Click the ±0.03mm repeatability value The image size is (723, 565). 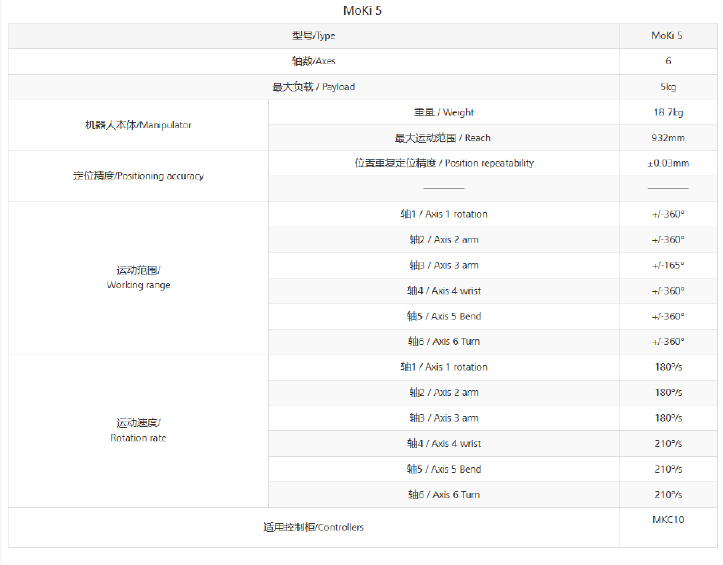[667, 163]
